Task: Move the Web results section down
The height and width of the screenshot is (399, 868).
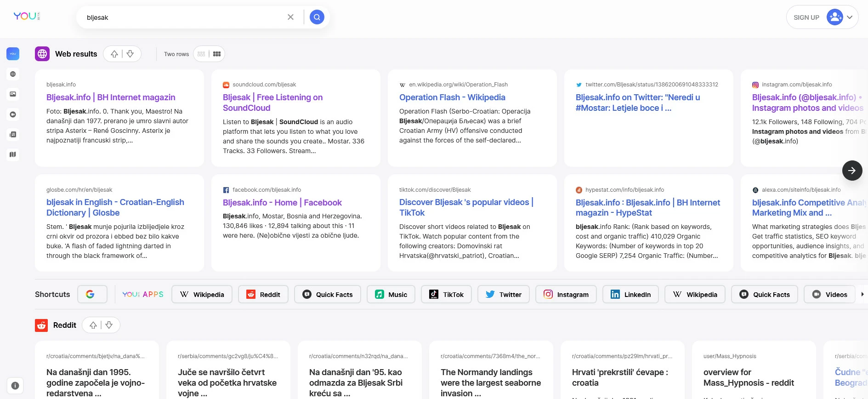Action: (x=130, y=54)
